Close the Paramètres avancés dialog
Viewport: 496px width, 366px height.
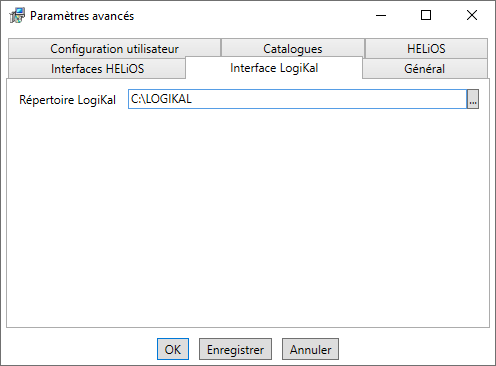(472, 15)
